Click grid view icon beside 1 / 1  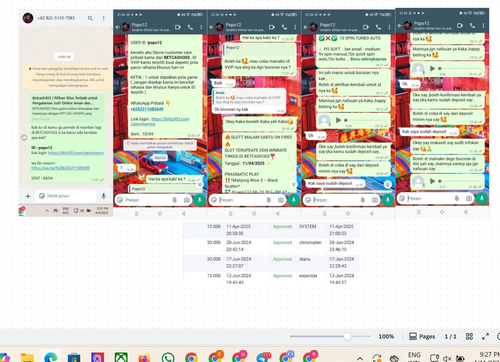point(469,336)
